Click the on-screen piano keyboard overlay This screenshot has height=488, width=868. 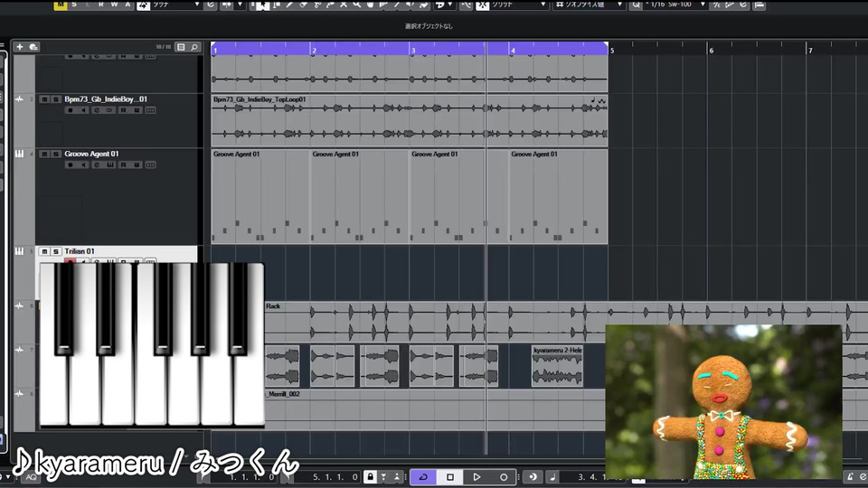tap(152, 345)
